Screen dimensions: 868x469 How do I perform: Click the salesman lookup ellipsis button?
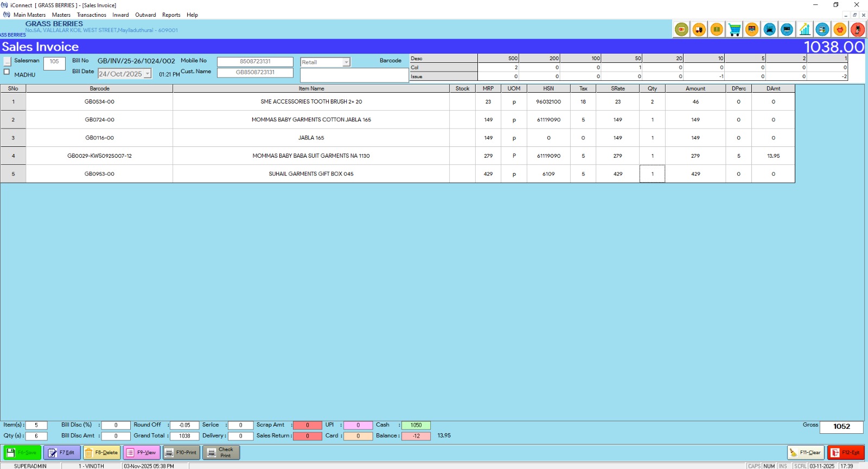[7, 61]
